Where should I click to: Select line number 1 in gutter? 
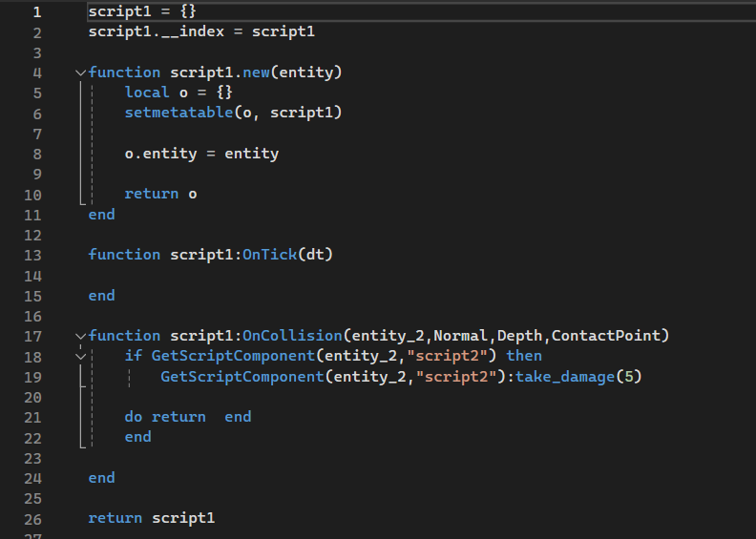tap(36, 11)
